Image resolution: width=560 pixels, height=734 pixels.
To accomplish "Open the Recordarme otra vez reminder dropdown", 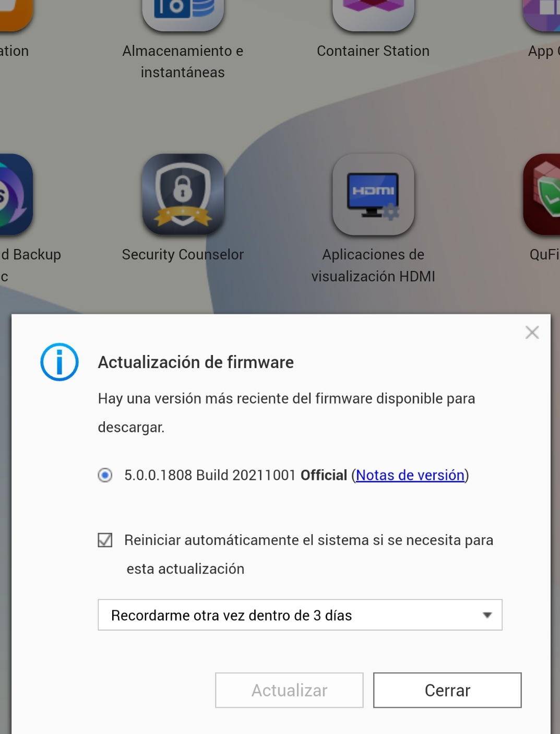I will [300, 615].
